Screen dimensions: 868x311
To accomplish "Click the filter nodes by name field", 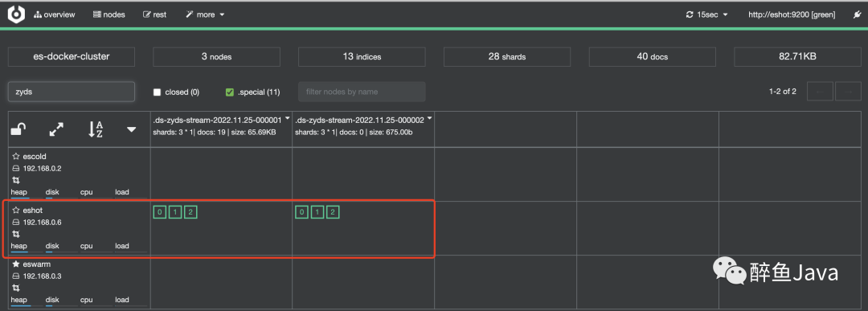I will coord(362,92).
